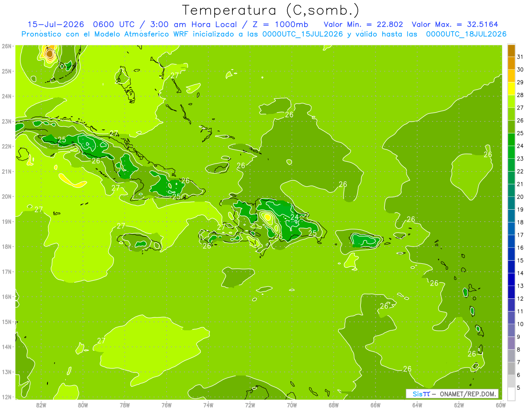Pick the gray legend swatch between 6 and 7
532x411 pixels.
(511, 368)
